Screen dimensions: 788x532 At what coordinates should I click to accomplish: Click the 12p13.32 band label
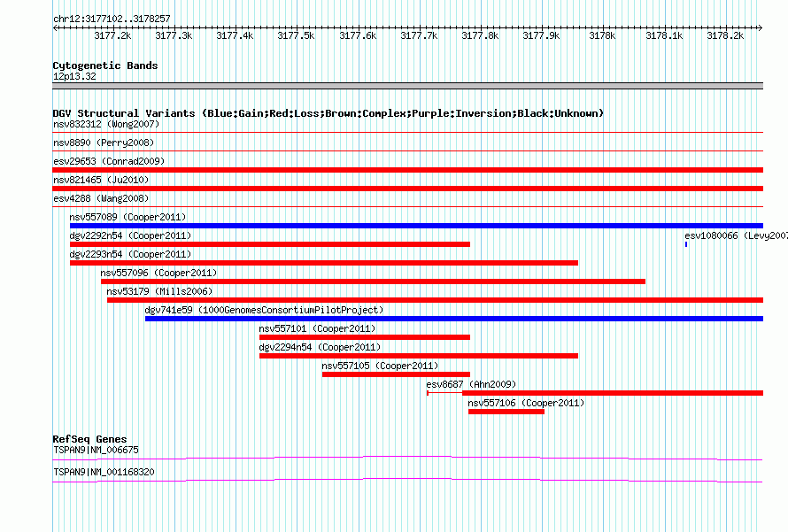pos(74,76)
